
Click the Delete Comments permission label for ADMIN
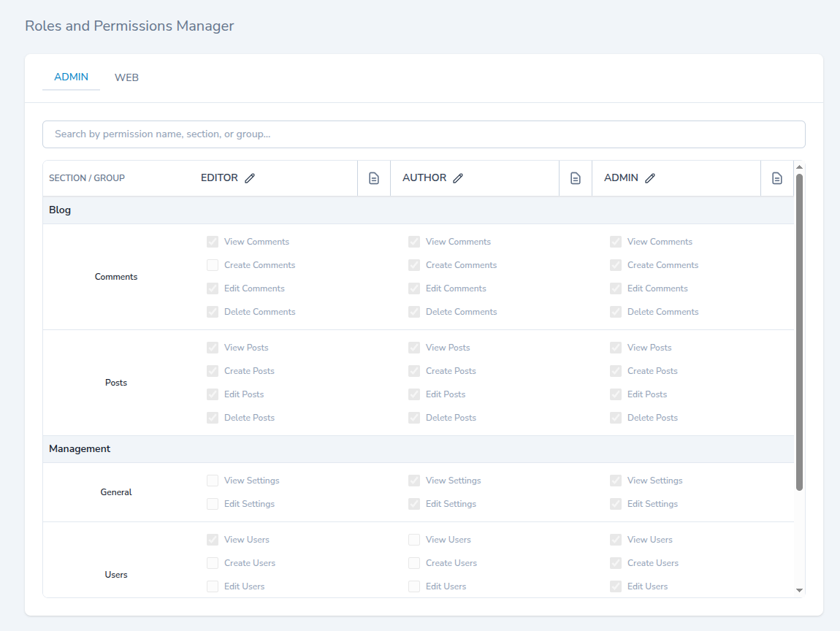663,312
